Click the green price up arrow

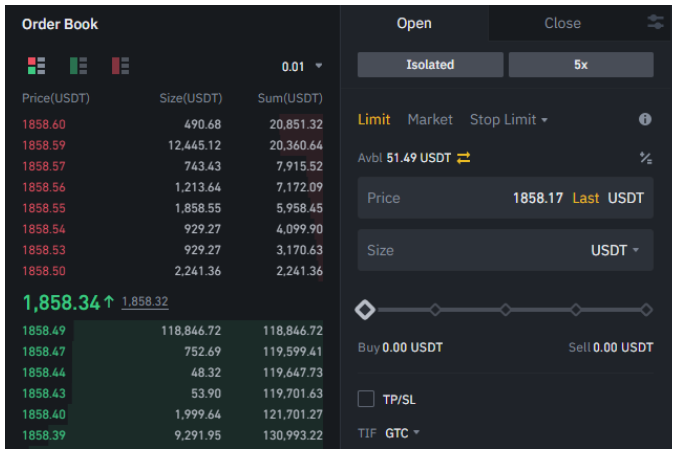coord(109,301)
